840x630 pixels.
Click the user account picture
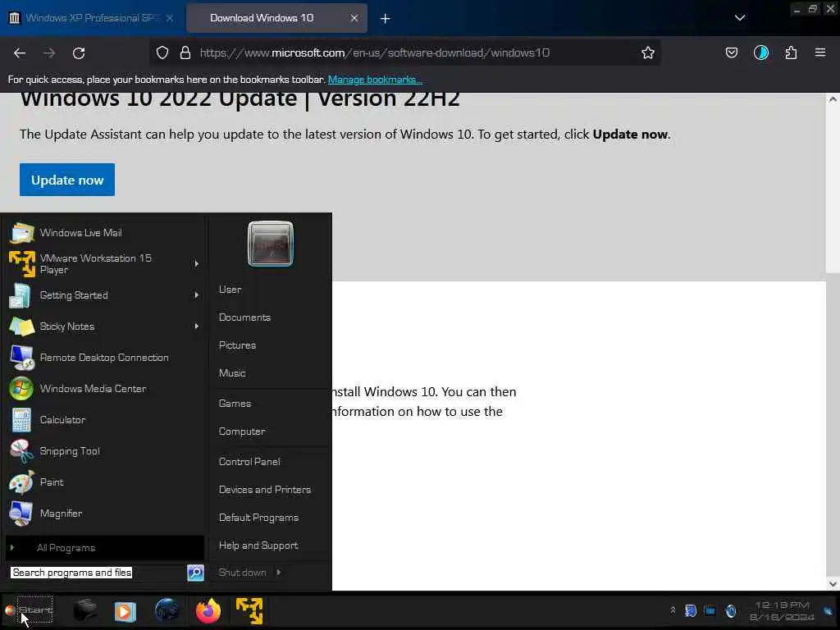[271, 244]
